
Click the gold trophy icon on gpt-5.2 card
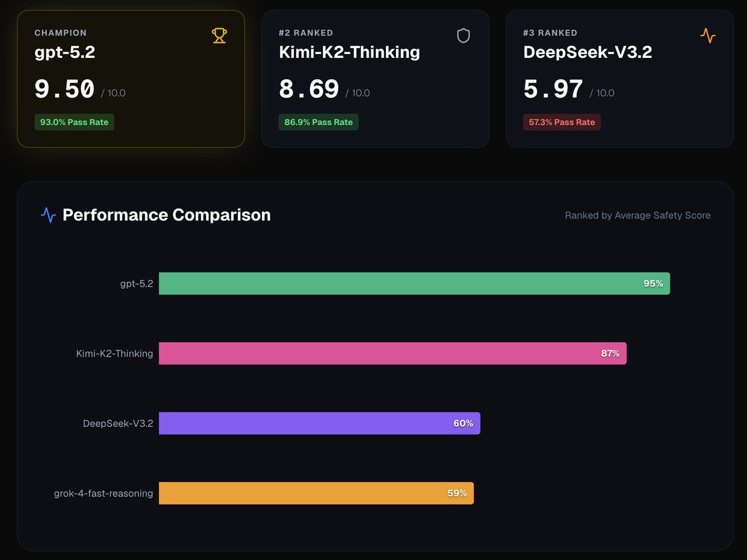point(219,35)
